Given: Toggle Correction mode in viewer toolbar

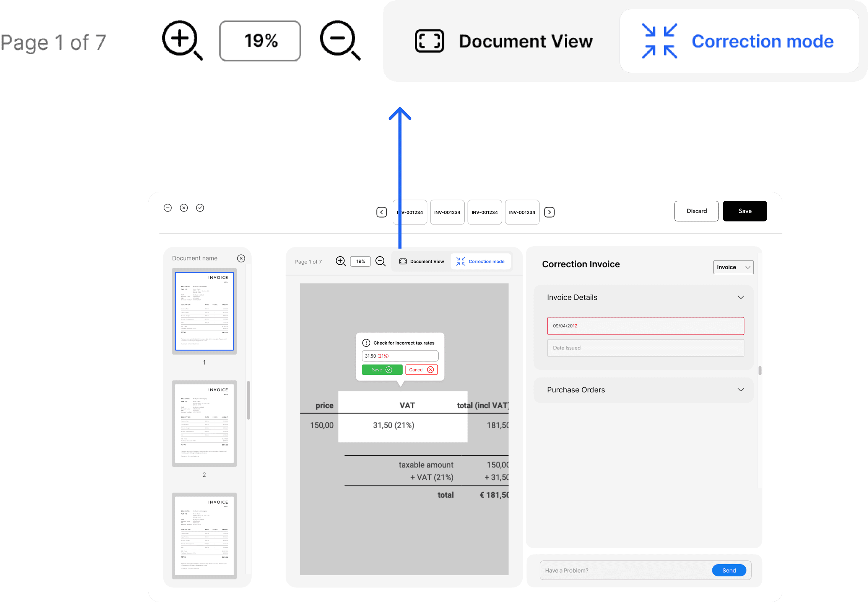Looking at the screenshot, I should (x=480, y=262).
